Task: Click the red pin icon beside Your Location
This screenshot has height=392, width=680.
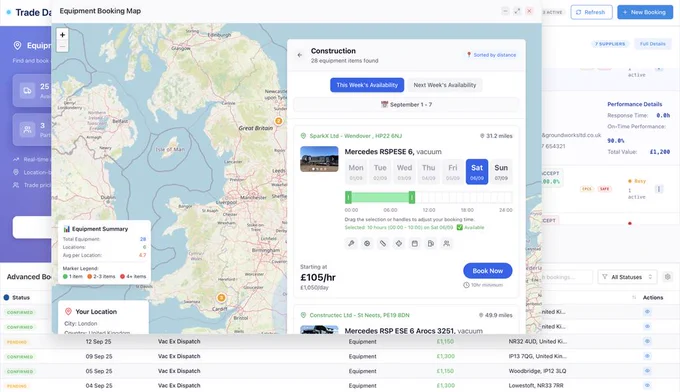Action: (68, 311)
